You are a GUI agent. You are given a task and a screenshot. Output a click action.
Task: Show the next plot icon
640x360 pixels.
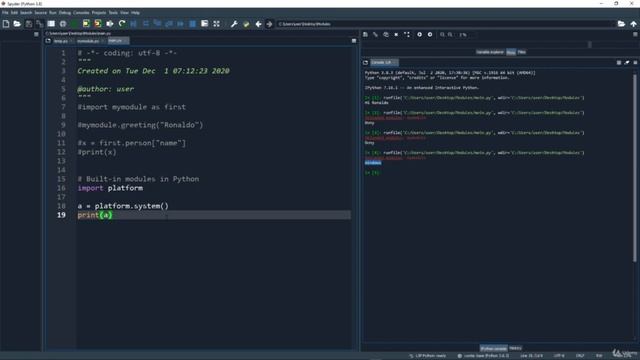[x=430, y=35]
